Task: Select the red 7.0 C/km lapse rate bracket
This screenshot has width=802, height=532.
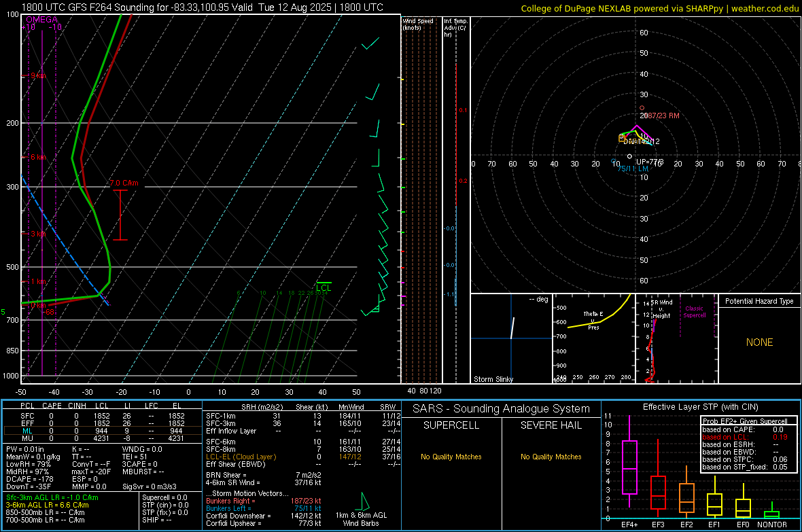Action: click(x=120, y=215)
